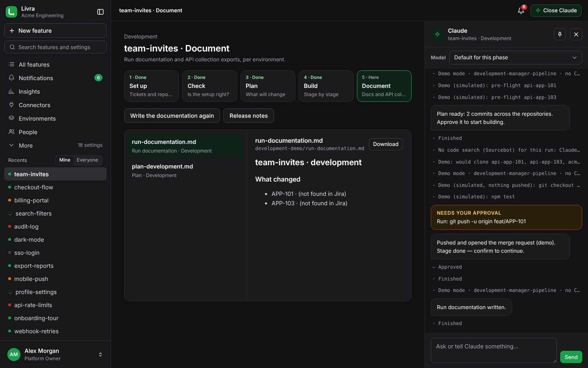Screen dimensions: 588x368
Task: Expand the Alex Morgan account switcher
Action: coord(55,355)
